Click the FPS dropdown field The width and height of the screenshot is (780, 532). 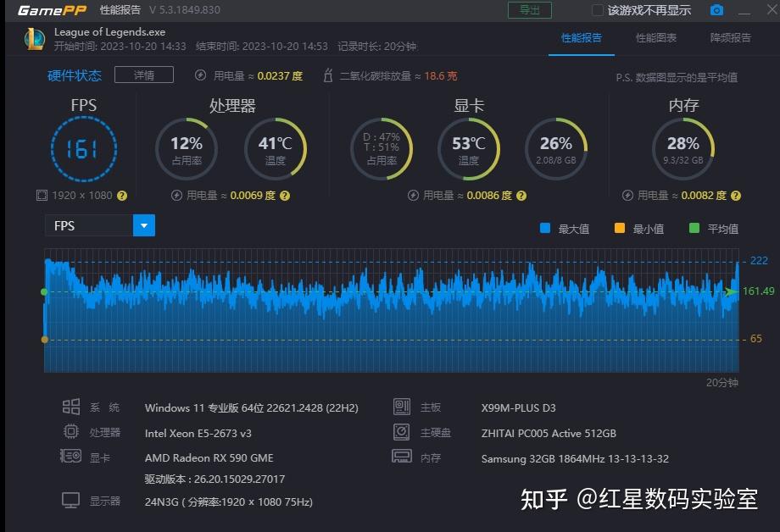pos(100,225)
